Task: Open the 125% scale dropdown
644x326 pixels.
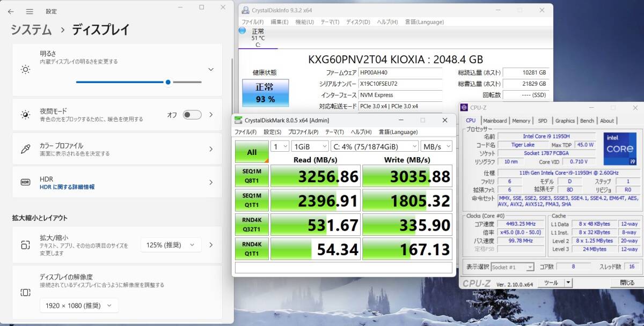Action: tap(171, 245)
